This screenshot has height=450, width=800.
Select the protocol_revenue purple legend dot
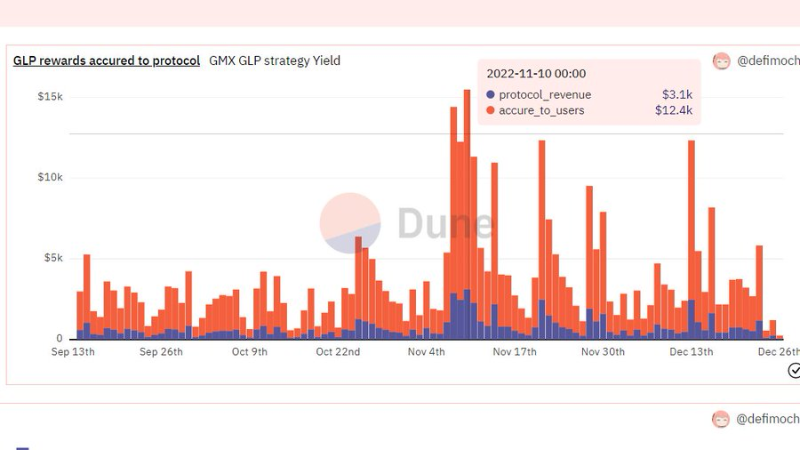[x=490, y=94]
